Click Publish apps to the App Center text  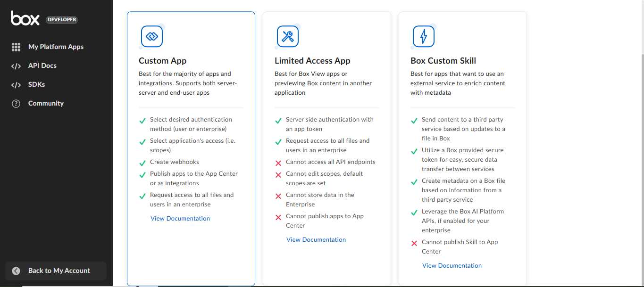194,178
